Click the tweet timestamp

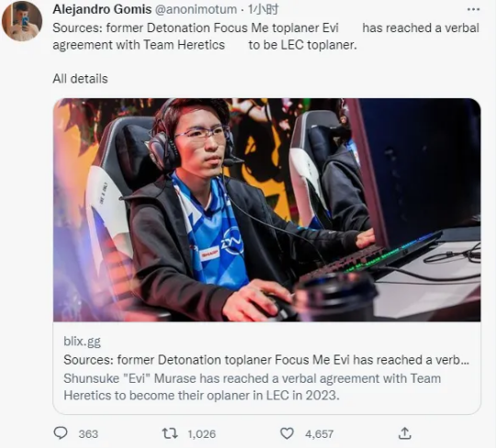[264, 9]
